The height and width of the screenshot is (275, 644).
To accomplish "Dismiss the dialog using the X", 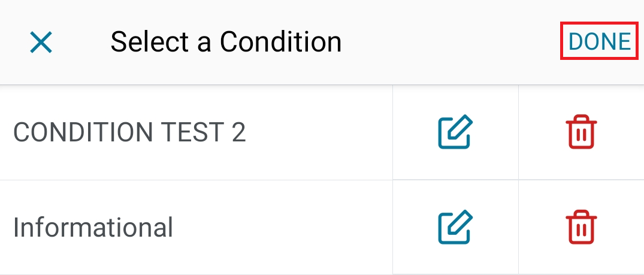I will click(41, 43).
